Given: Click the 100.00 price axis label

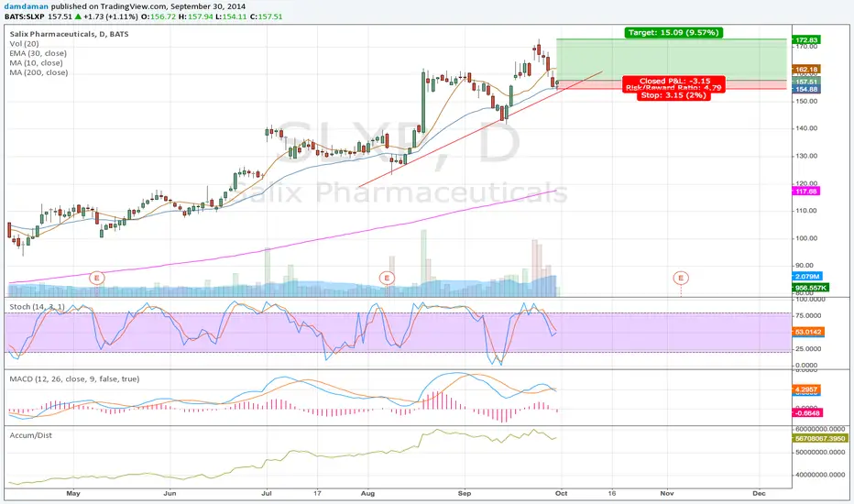Looking at the screenshot, I should pyautogui.click(x=806, y=238).
